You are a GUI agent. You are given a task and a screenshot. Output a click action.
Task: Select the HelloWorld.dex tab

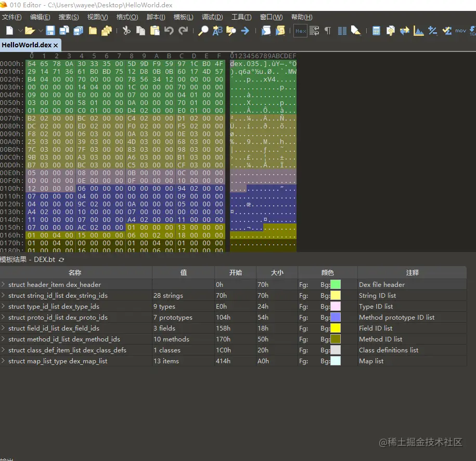click(27, 45)
